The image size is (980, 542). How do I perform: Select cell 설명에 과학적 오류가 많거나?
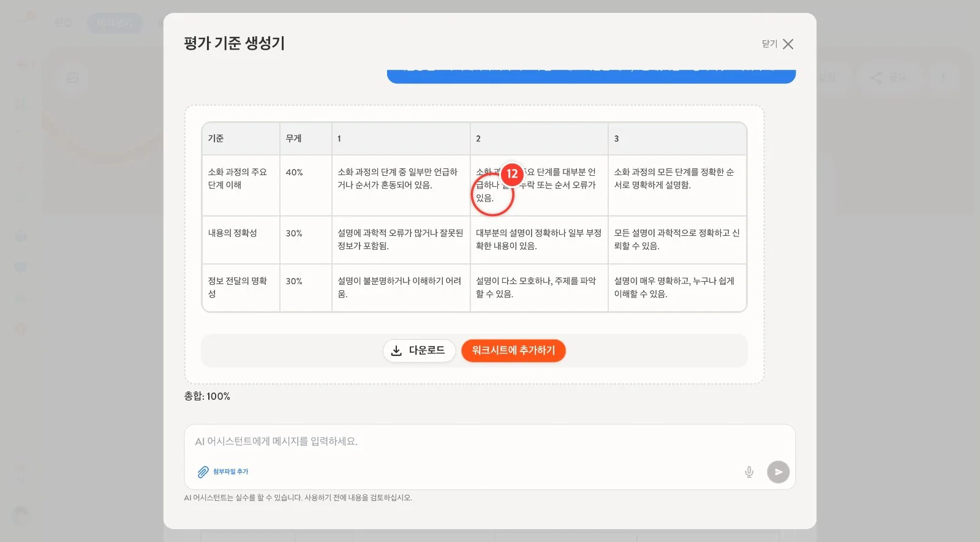tap(401, 239)
